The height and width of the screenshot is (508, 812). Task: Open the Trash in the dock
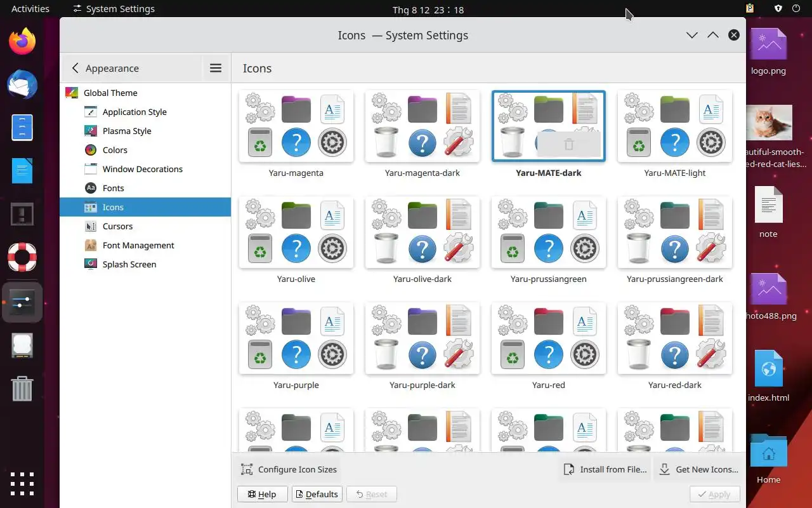(x=22, y=389)
